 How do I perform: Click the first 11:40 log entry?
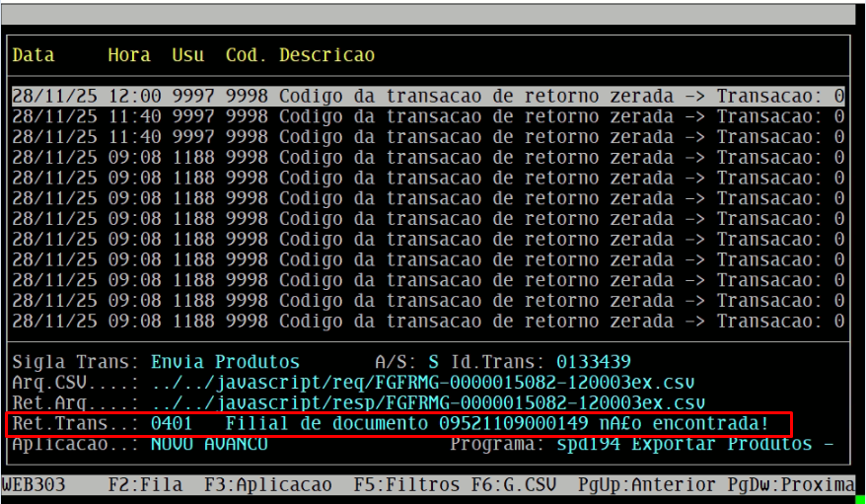[428, 116]
